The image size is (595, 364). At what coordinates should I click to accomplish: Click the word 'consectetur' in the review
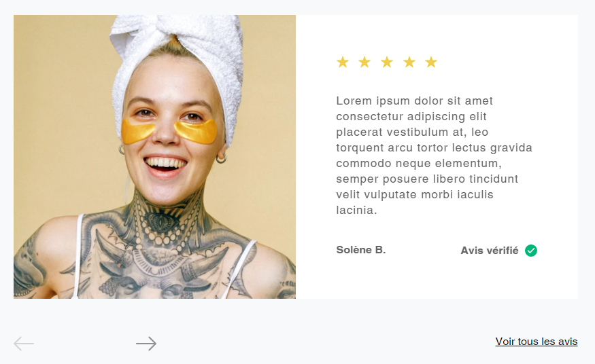(369, 116)
